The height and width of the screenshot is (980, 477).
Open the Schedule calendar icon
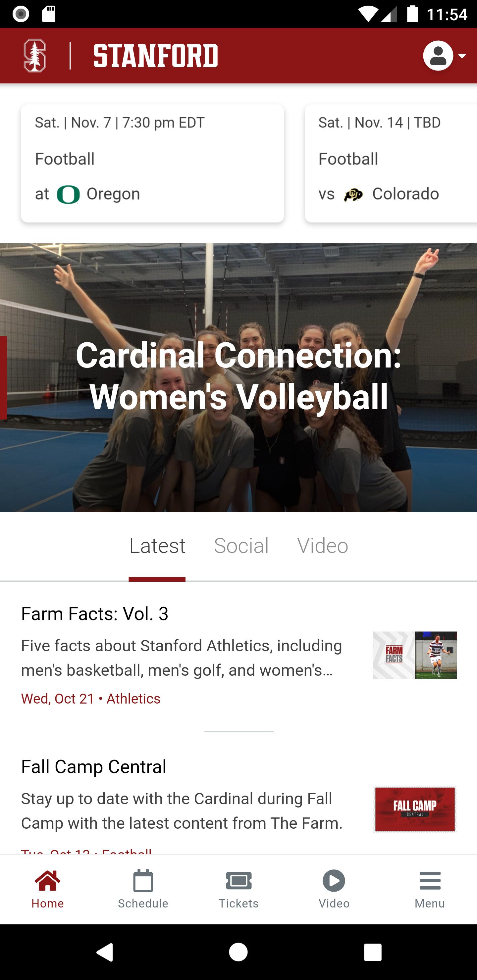point(143,880)
